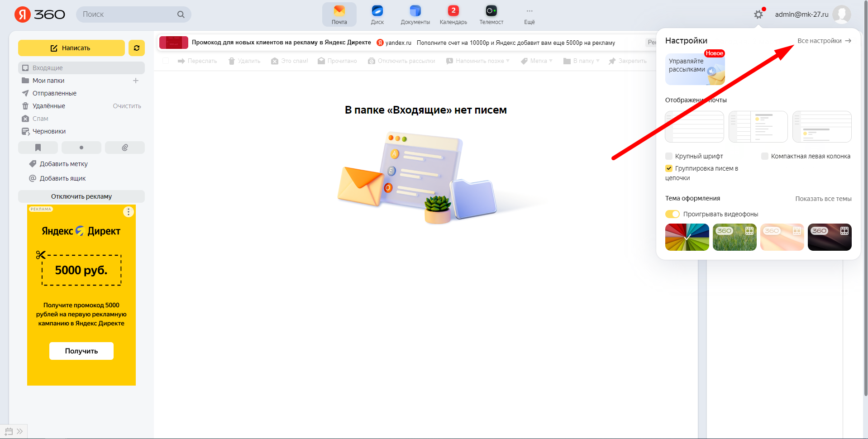Filter by attachments paperclip icon

point(124,148)
